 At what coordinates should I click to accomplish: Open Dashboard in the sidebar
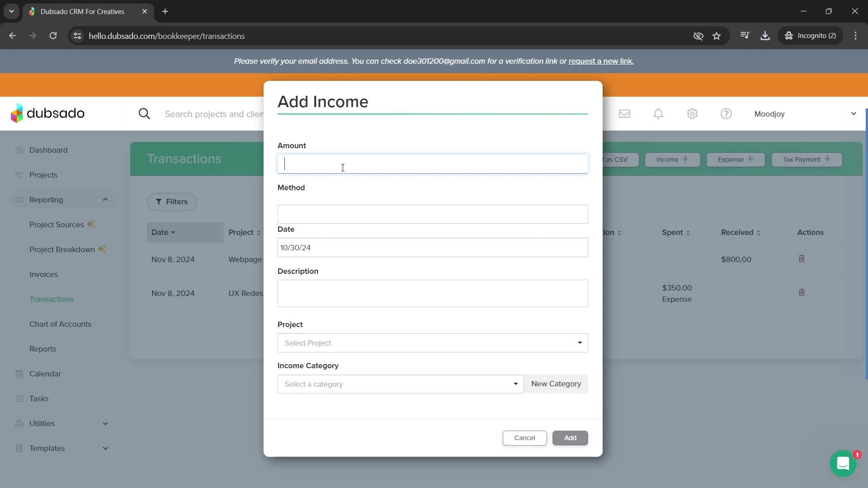(48, 150)
